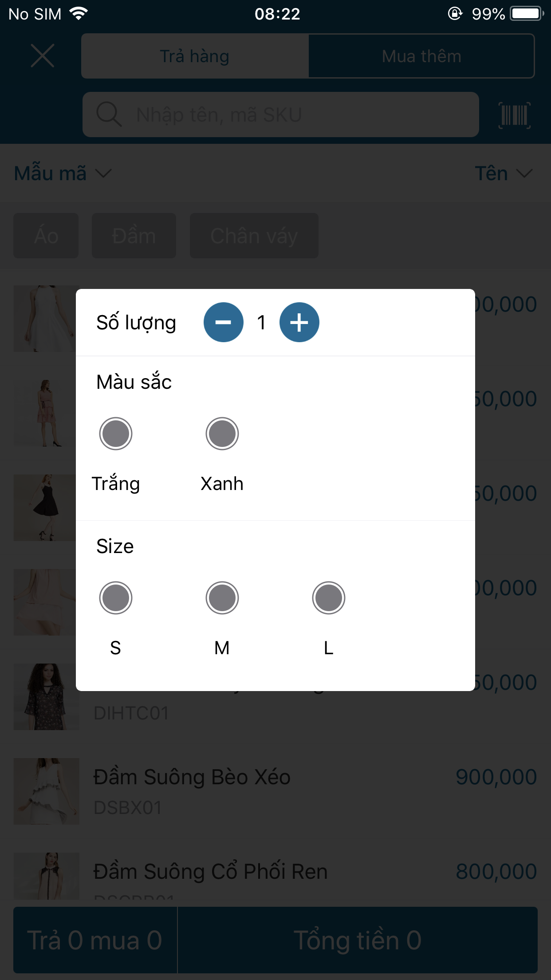Tap the Tổng tiền 0 button
Viewport: 551px width, 980px height.
pos(357,940)
